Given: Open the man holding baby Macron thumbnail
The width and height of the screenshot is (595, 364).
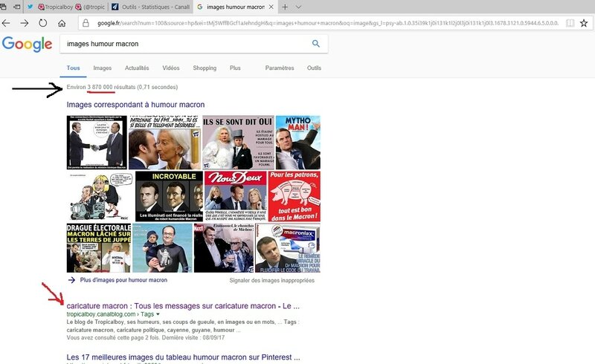Looking at the screenshot, I should click(162, 247).
